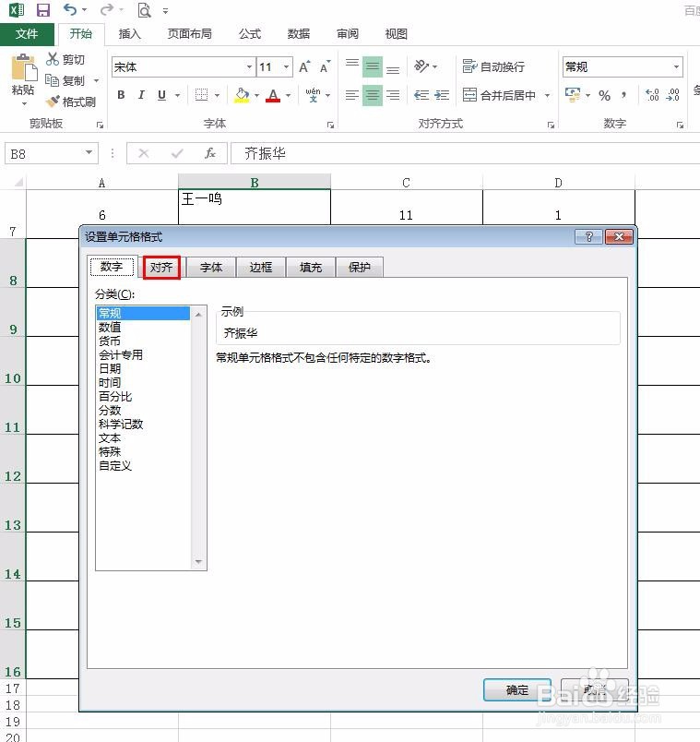This screenshot has width=700, height=742.
Task: Select the Format Painter (格式刷) brush
Action: [53, 102]
